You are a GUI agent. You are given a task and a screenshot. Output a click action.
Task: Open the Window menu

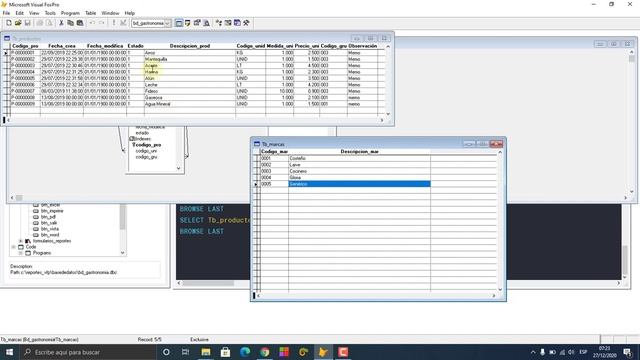pyautogui.click(x=110, y=13)
